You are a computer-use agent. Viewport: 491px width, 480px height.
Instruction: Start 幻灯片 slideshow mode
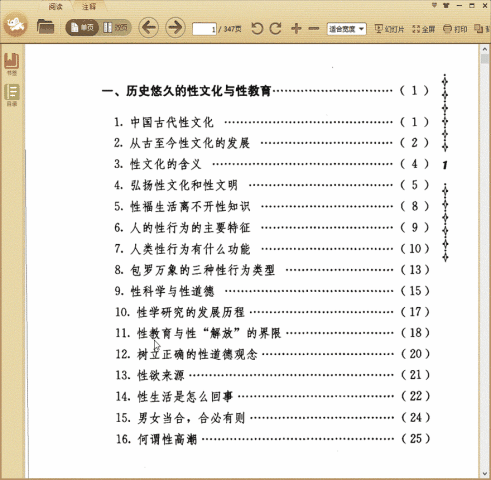pos(389,29)
